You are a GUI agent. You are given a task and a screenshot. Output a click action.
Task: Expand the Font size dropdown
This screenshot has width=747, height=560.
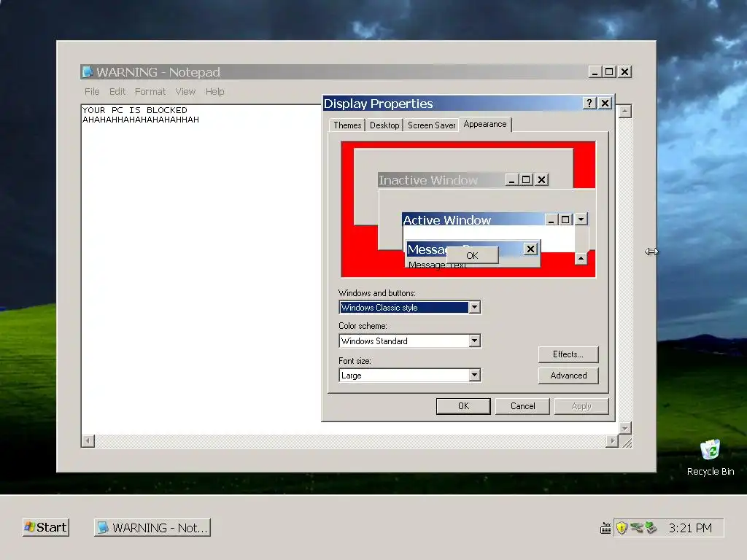coord(474,376)
